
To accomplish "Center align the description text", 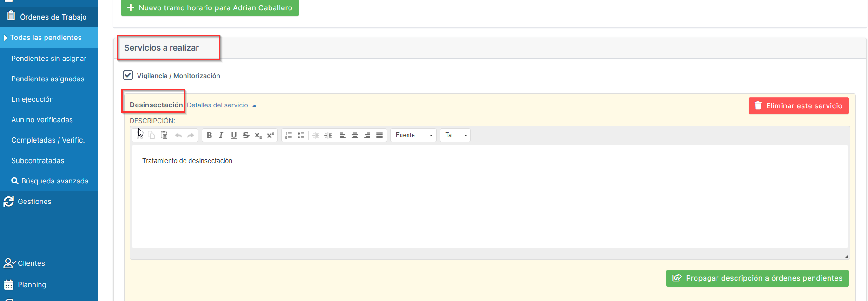I will coord(355,135).
